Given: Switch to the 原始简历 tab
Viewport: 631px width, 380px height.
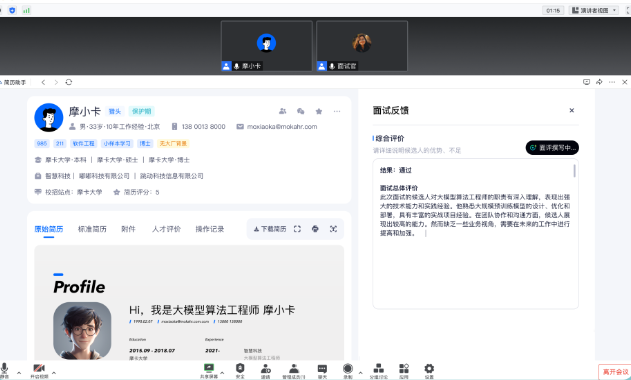Looking at the screenshot, I should click(x=49, y=229).
